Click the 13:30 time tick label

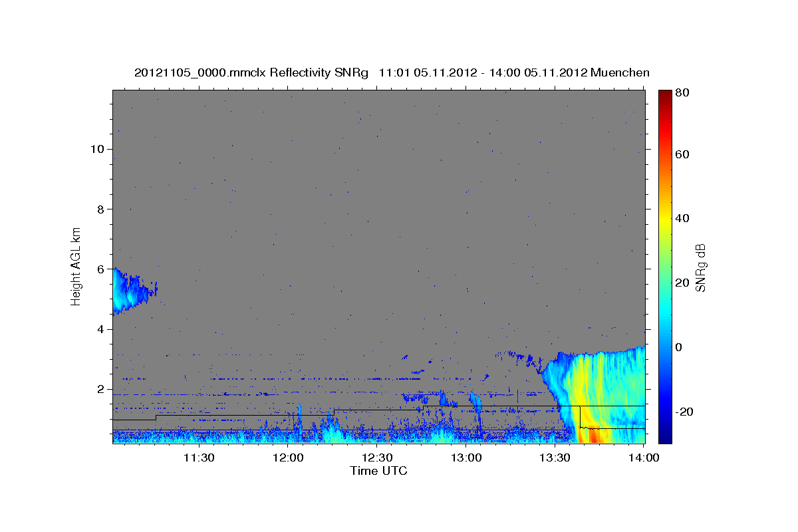(555, 458)
